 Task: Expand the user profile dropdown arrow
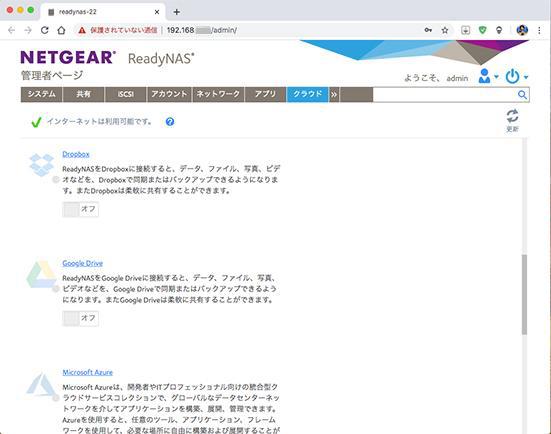click(x=496, y=77)
